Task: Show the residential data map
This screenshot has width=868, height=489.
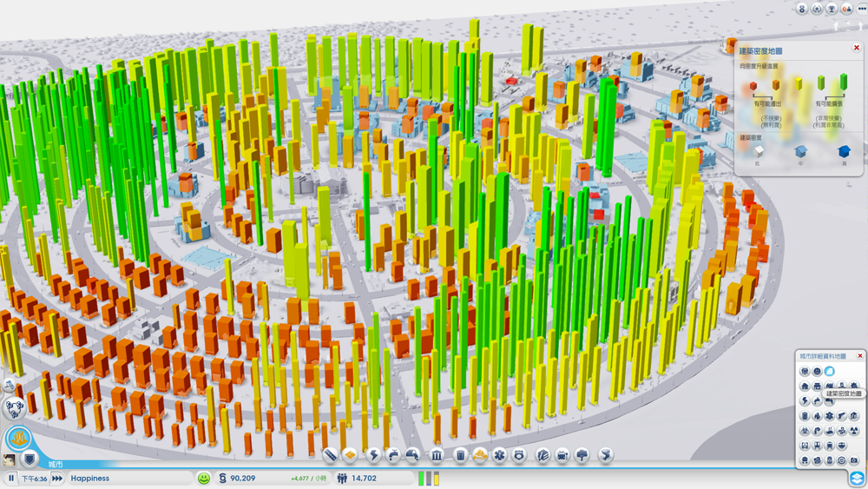Action: [805, 386]
